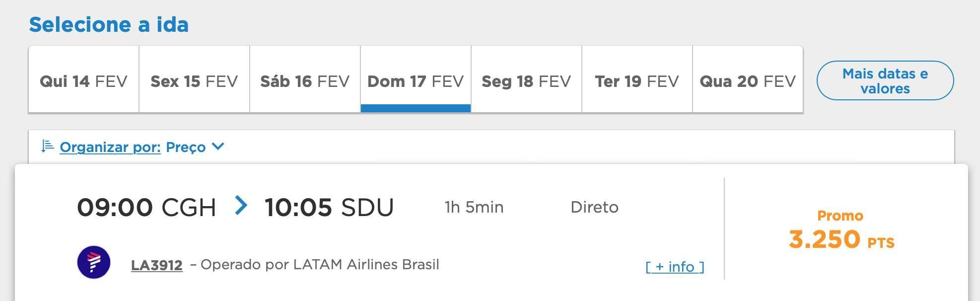Image resolution: width=980 pixels, height=301 pixels.
Task: Switch to the Qui 14 FEV date tab
Action: click(x=83, y=79)
